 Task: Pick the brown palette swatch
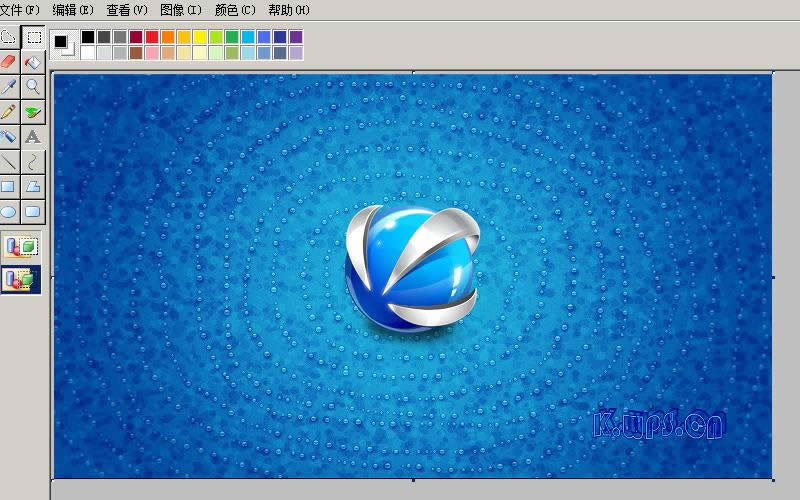[136, 53]
